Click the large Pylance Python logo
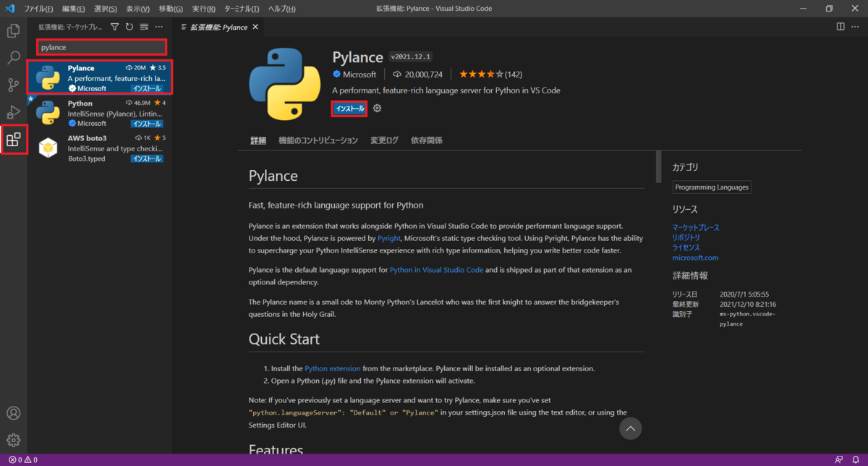Viewport: 868px width, 466px height. (285, 85)
